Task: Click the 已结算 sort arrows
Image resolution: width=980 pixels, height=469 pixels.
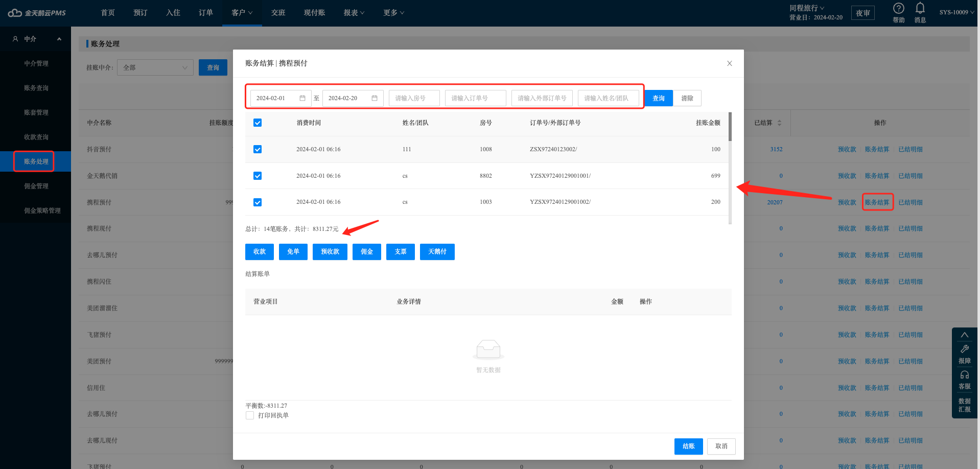Action: 779,123
